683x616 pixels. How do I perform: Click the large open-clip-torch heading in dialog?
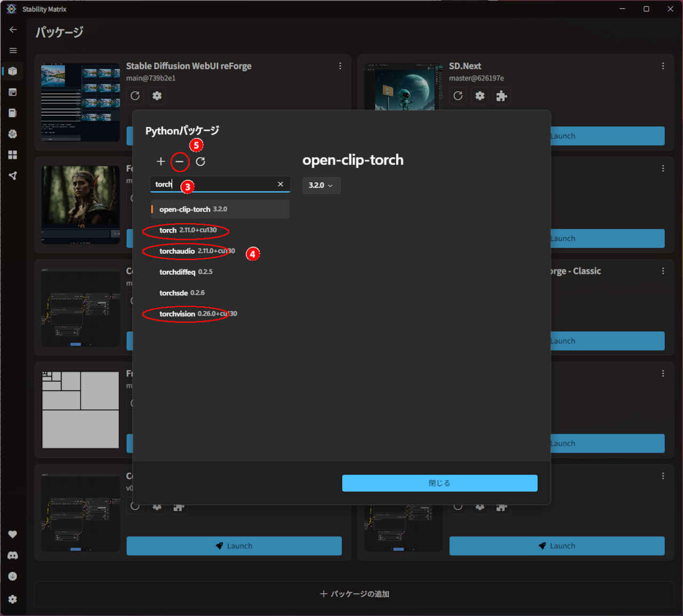[353, 160]
